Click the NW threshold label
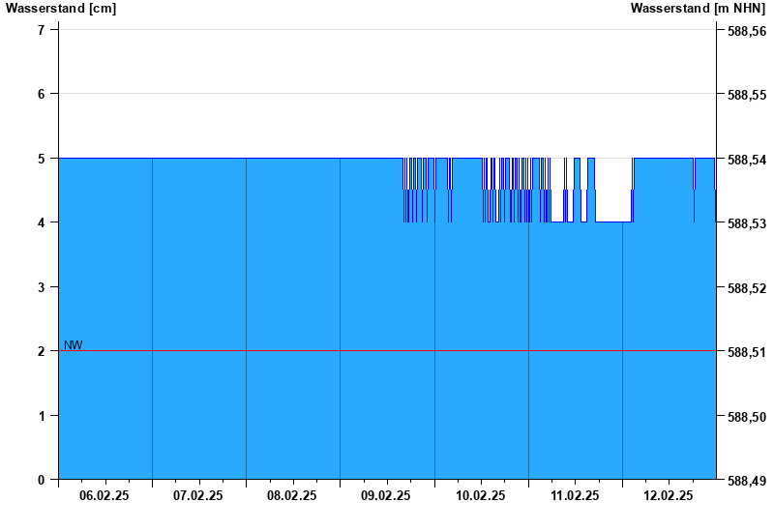Image resolution: width=774 pixels, height=532 pixels. (x=74, y=344)
